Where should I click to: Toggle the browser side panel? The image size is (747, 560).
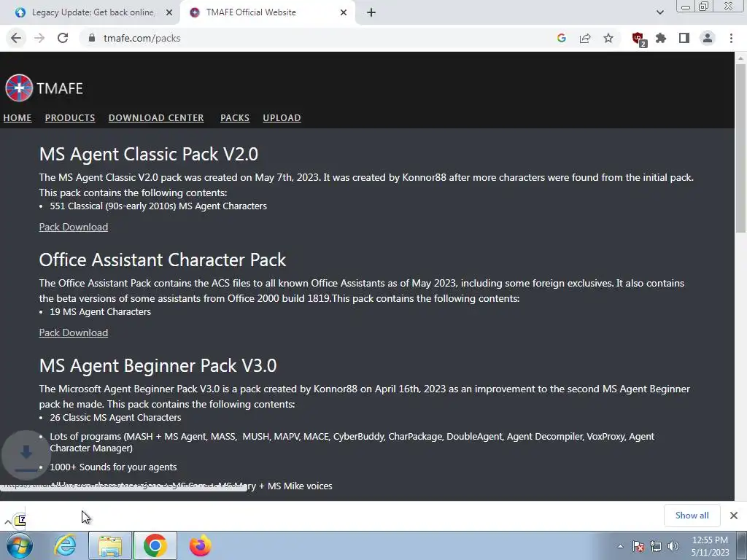(684, 38)
